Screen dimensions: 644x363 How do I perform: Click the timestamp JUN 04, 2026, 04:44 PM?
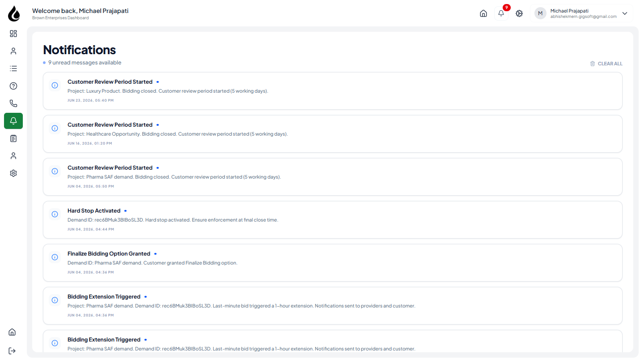91,229
